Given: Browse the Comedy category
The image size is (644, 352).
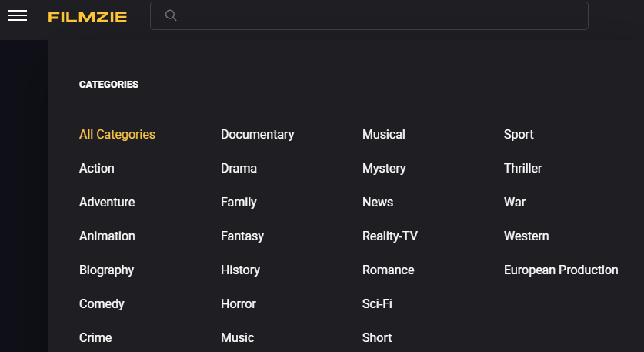Looking at the screenshot, I should tap(102, 303).
